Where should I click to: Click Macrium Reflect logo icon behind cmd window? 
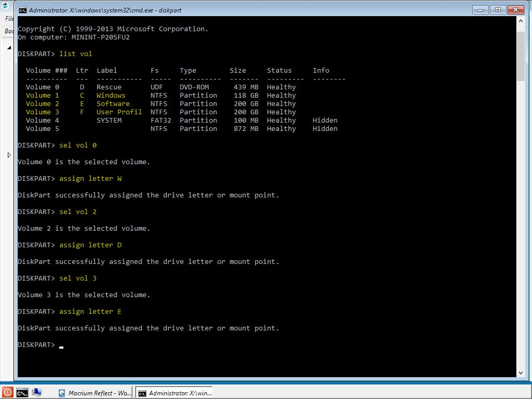pyautogui.click(x=5, y=5)
